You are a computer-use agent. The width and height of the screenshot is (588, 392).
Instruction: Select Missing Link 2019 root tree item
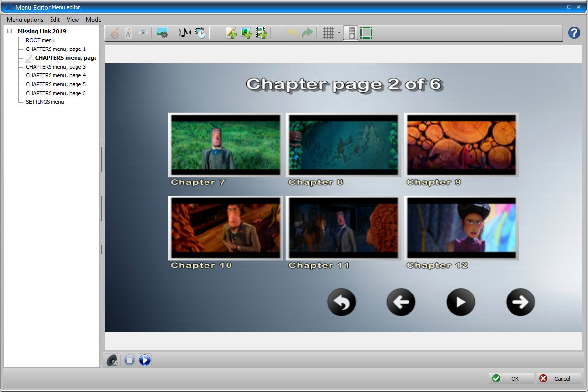click(42, 31)
